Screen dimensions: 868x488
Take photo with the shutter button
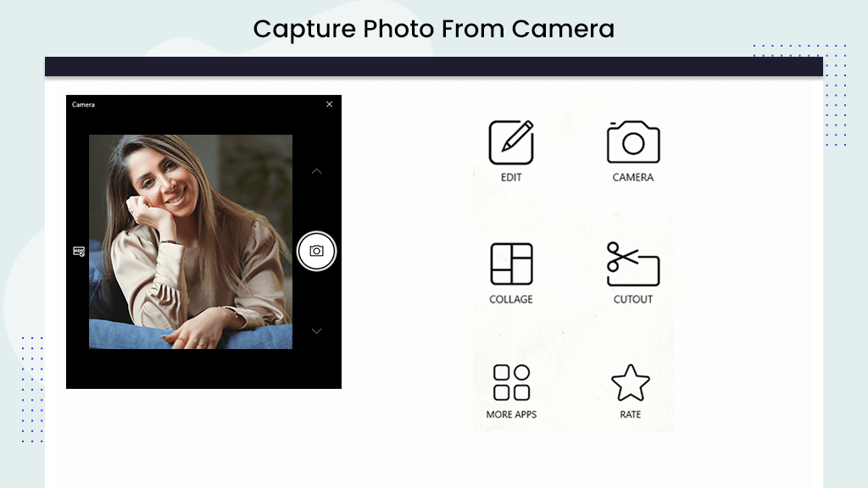[x=316, y=251]
